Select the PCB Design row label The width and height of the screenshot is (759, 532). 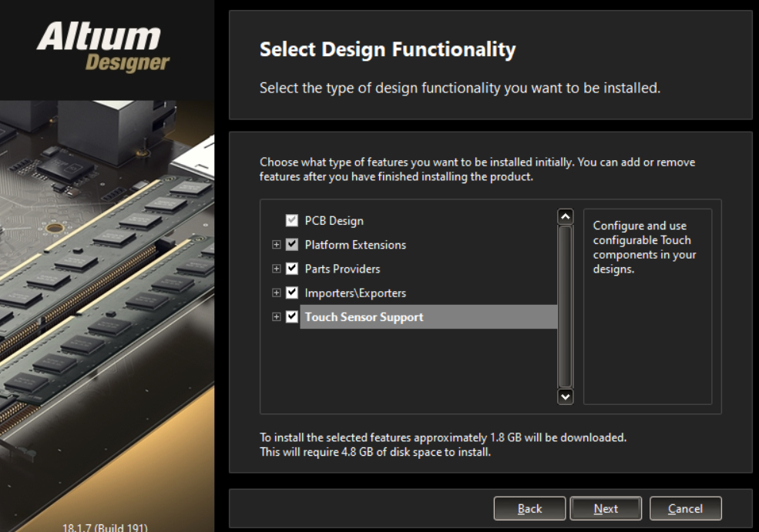tap(334, 221)
